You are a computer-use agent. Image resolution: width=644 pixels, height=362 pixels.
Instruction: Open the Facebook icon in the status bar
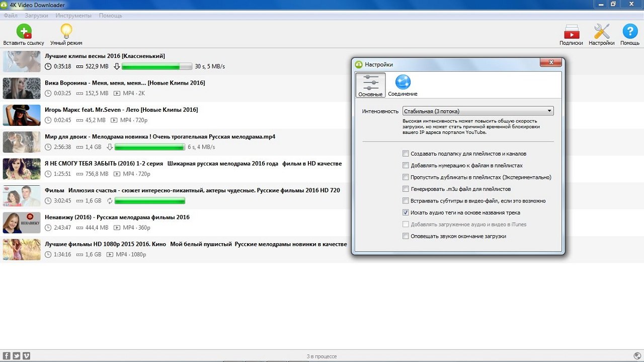(x=7, y=356)
